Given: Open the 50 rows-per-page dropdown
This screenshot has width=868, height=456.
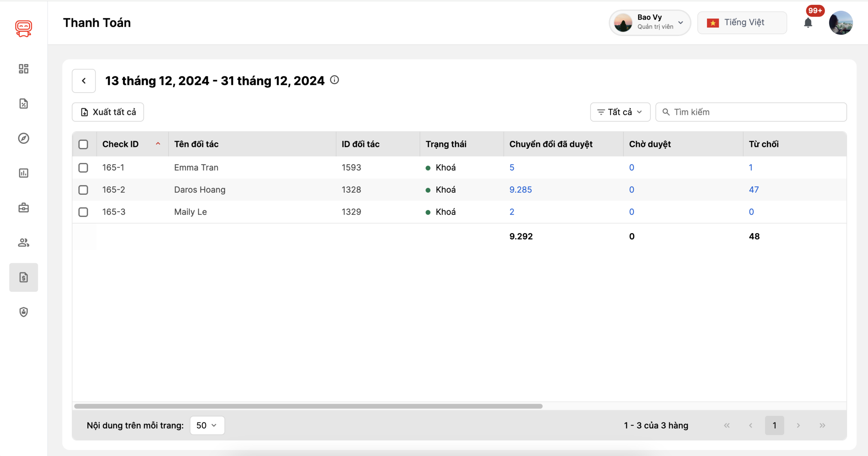Looking at the screenshot, I should pyautogui.click(x=207, y=425).
